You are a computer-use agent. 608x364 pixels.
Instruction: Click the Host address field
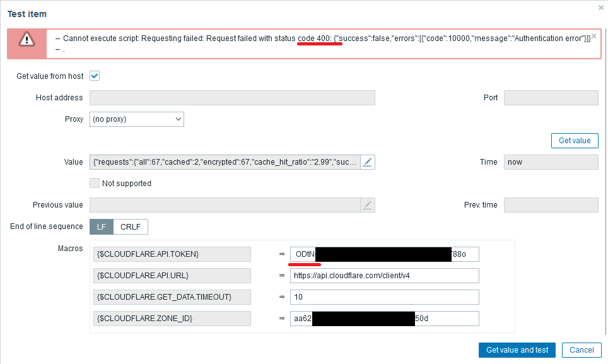[232, 98]
